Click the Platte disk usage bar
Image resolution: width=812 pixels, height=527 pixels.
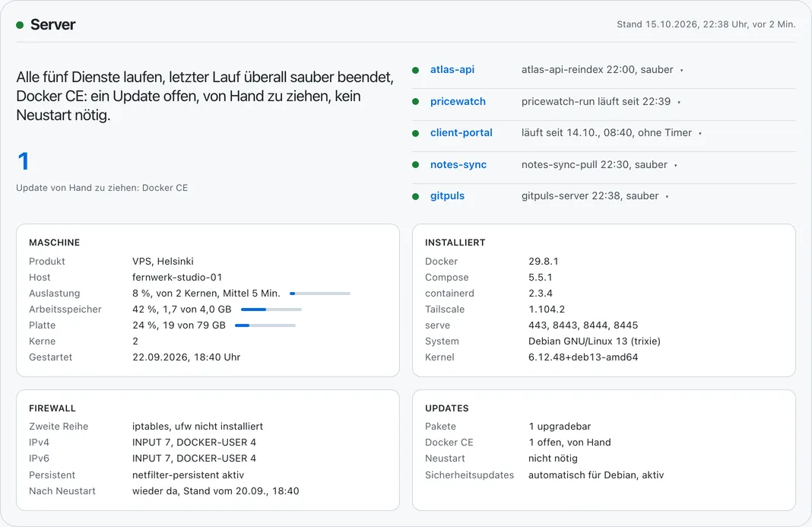[265, 325]
